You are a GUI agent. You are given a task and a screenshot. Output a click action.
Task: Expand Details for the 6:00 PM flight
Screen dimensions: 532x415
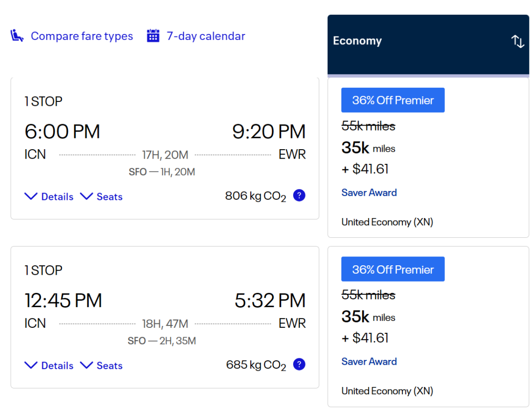[x=49, y=196]
